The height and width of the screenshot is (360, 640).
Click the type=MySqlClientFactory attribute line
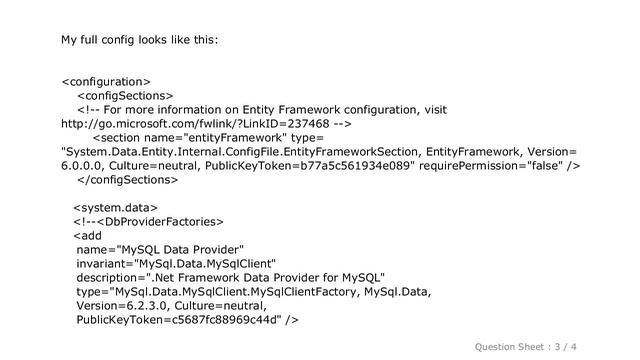click(253, 292)
